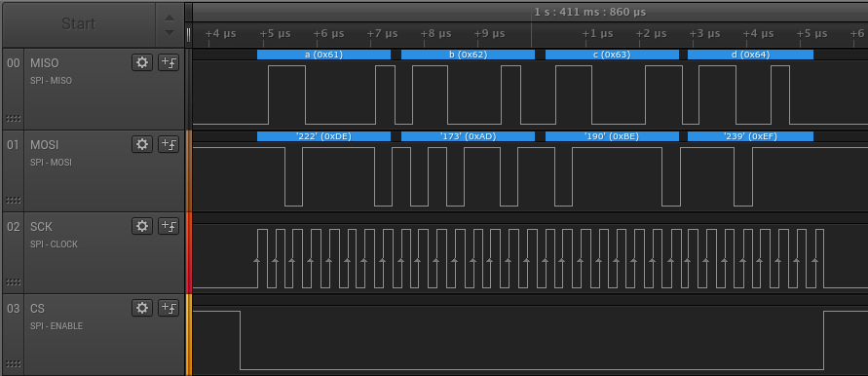Grab the MISO channel drag handle dots
Viewport: 868px width, 376px height.
[x=14, y=119]
